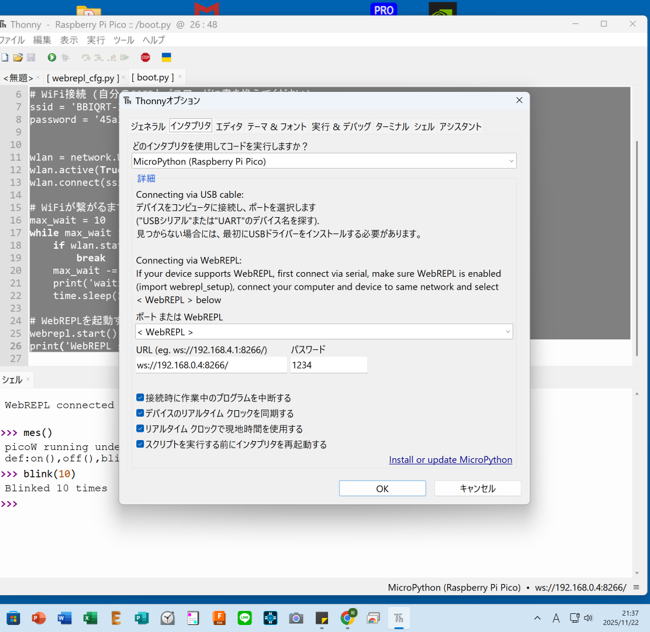Toggle use local time in real-time clock checkbox
The height and width of the screenshot is (632, 650).
tap(140, 429)
